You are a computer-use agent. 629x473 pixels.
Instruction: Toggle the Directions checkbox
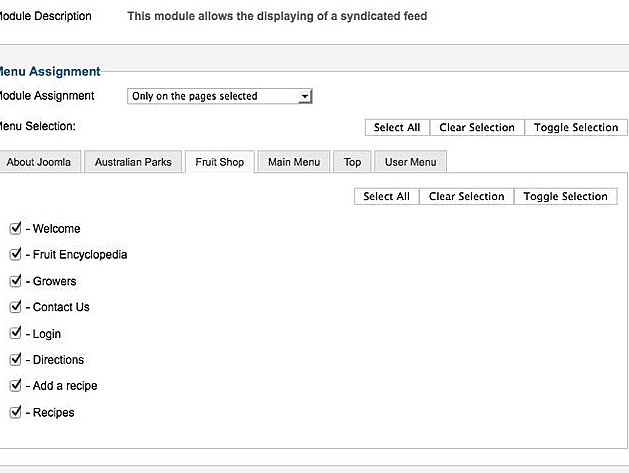[15, 359]
